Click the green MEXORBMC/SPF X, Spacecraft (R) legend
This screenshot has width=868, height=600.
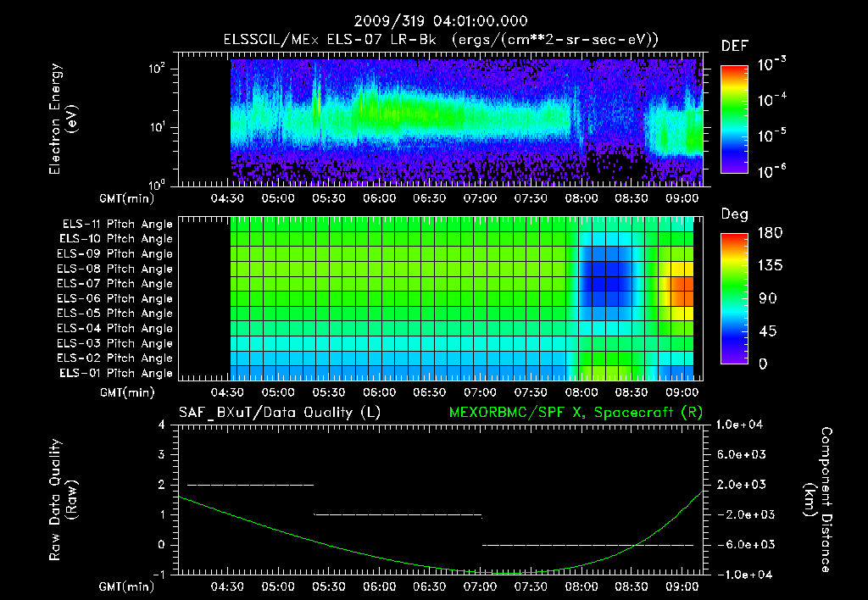[x=576, y=413]
